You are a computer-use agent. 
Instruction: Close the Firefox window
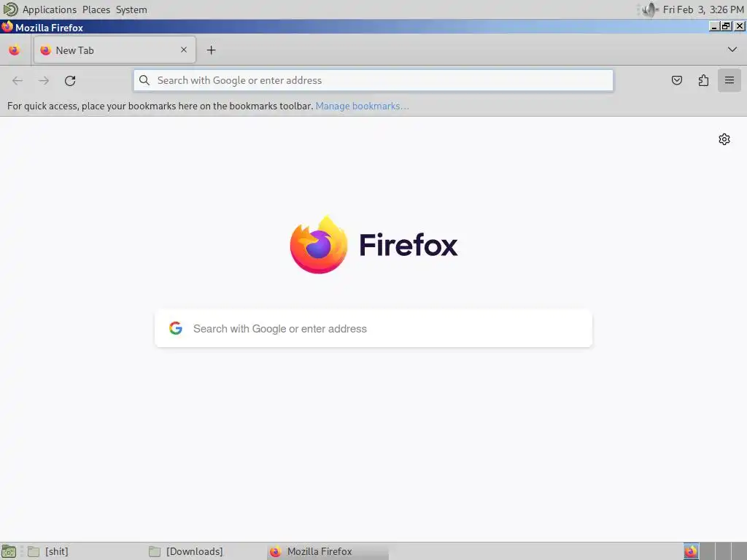pos(740,27)
